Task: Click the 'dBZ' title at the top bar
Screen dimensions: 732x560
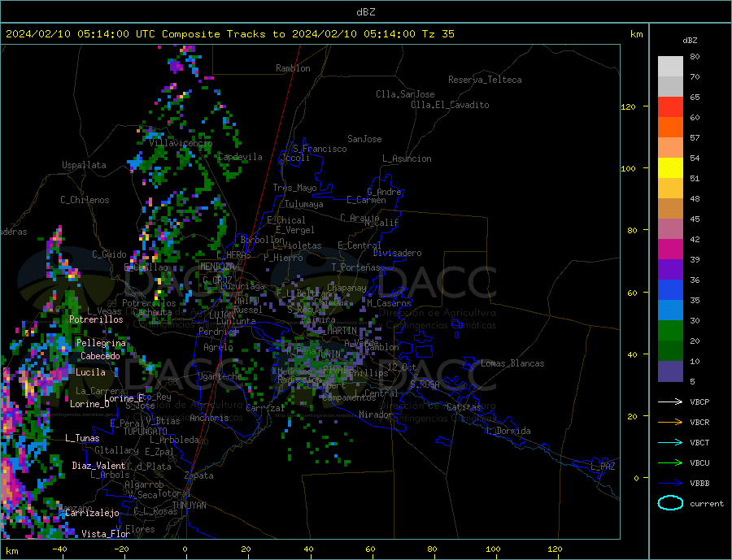Action: [x=365, y=12]
